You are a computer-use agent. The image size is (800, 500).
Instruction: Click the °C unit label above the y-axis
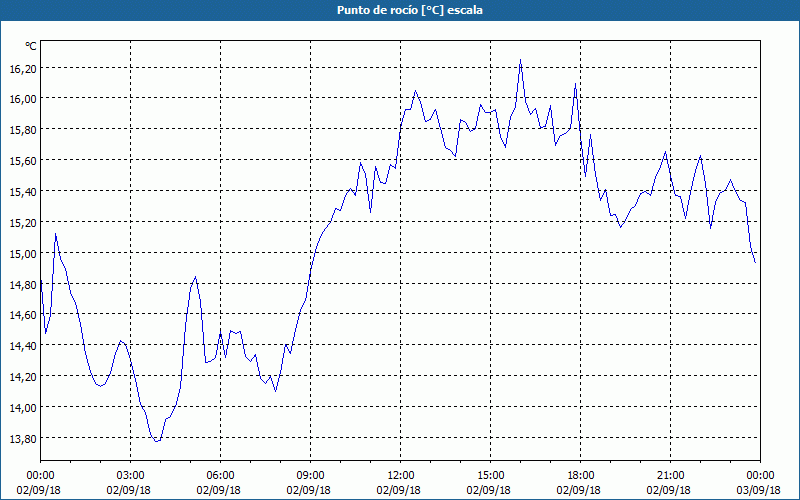[31, 46]
